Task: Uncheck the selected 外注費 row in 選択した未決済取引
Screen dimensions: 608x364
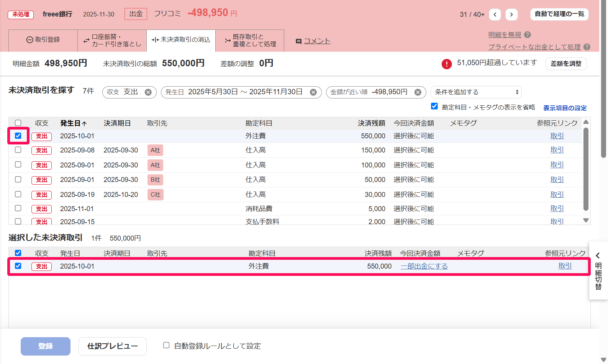Action: (x=18, y=266)
